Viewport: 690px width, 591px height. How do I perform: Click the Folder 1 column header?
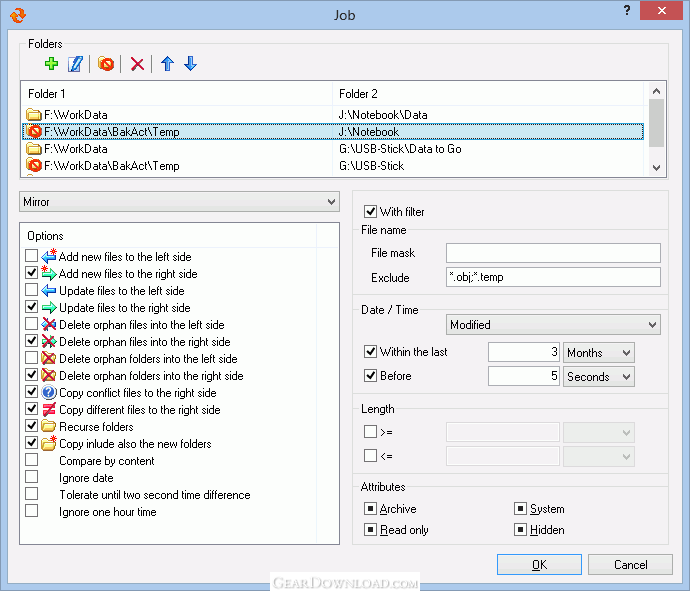177,94
